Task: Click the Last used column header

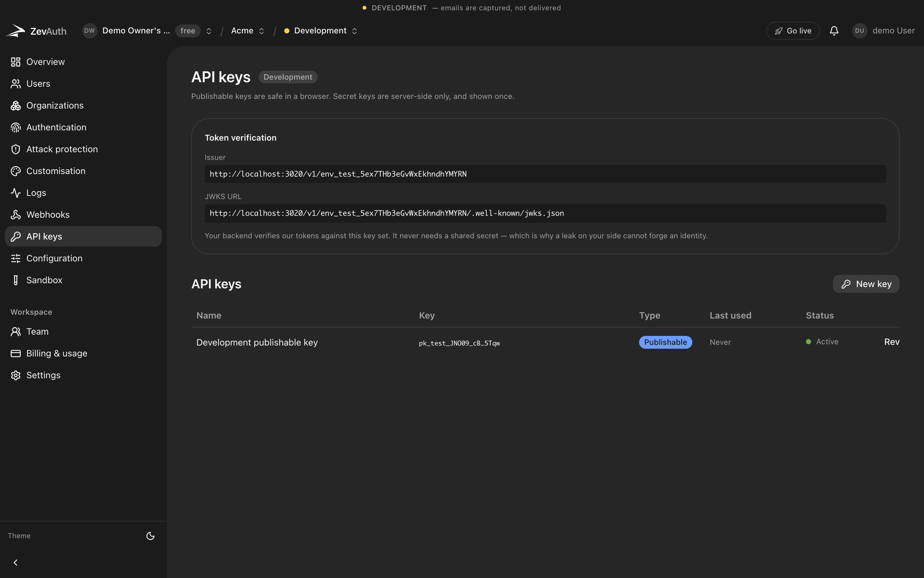Action: [x=731, y=315]
